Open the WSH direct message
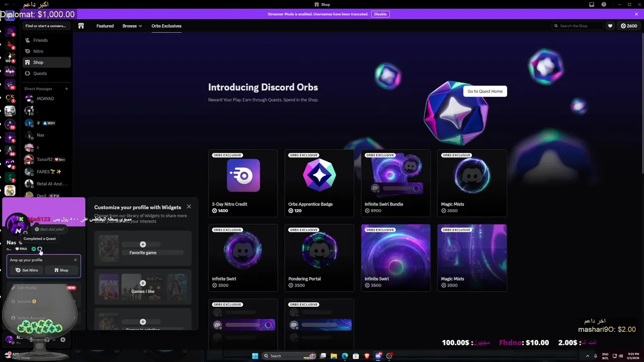644x362 pixels. pos(47,123)
